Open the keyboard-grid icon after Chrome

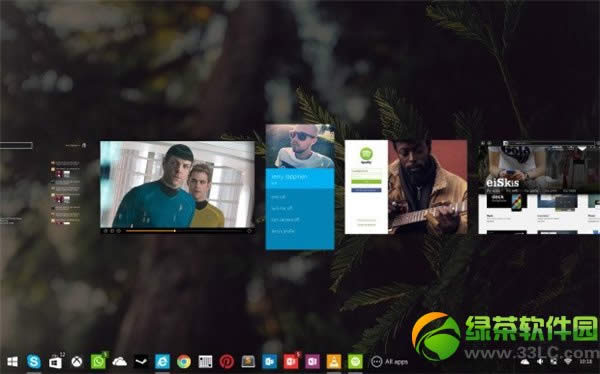pos(205,362)
